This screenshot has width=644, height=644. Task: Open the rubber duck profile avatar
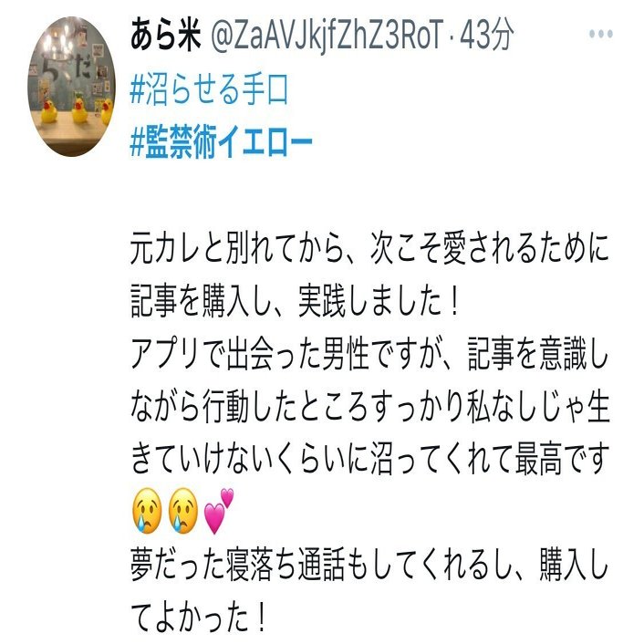[x=71, y=87]
